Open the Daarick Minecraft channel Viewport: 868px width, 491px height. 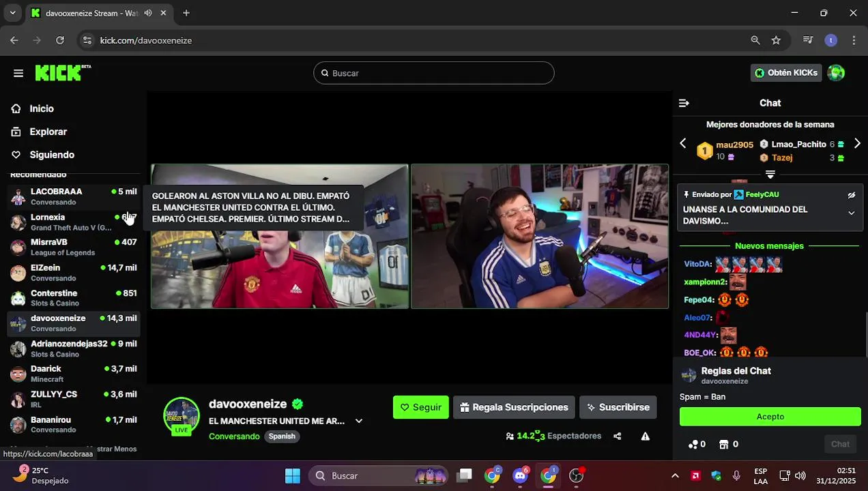[x=74, y=374]
